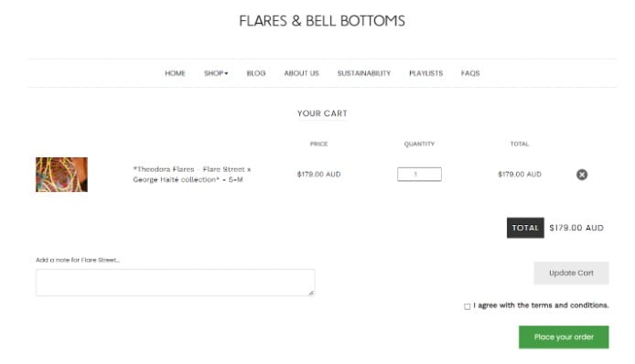This screenshot has height=364, width=635.
Task: Click inside the note for Flare Street textarea
Action: (x=175, y=283)
